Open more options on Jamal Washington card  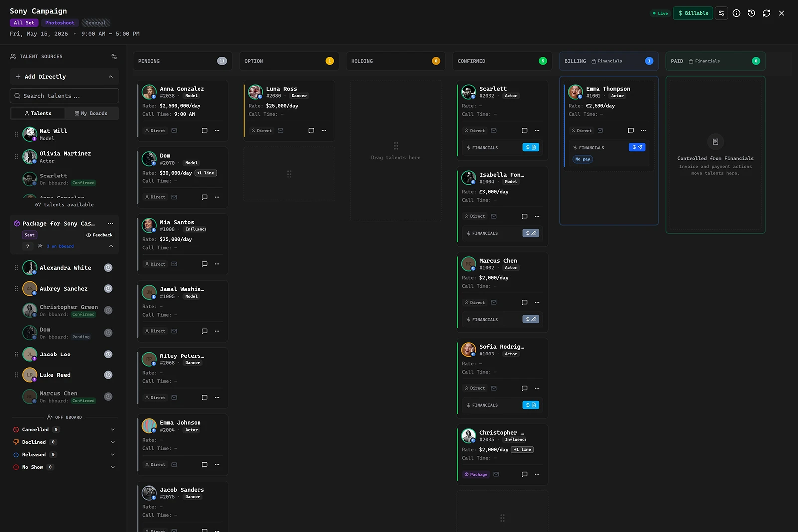[x=217, y=331]
